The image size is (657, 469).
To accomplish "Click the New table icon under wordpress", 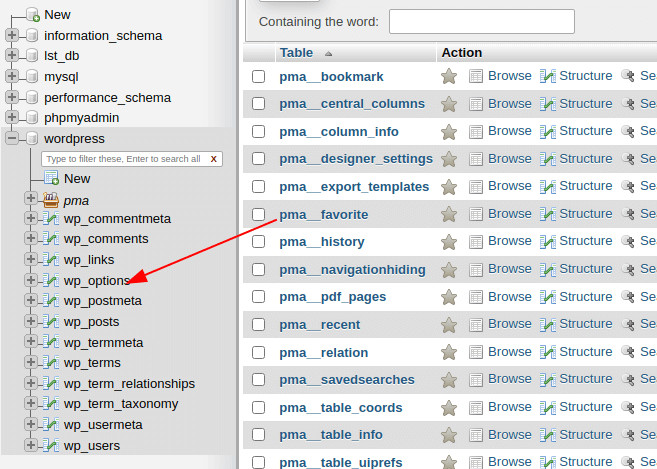I will point(51,178).
